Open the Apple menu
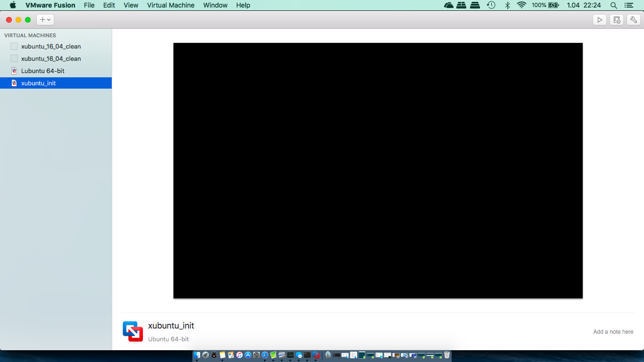 point(13,5)
